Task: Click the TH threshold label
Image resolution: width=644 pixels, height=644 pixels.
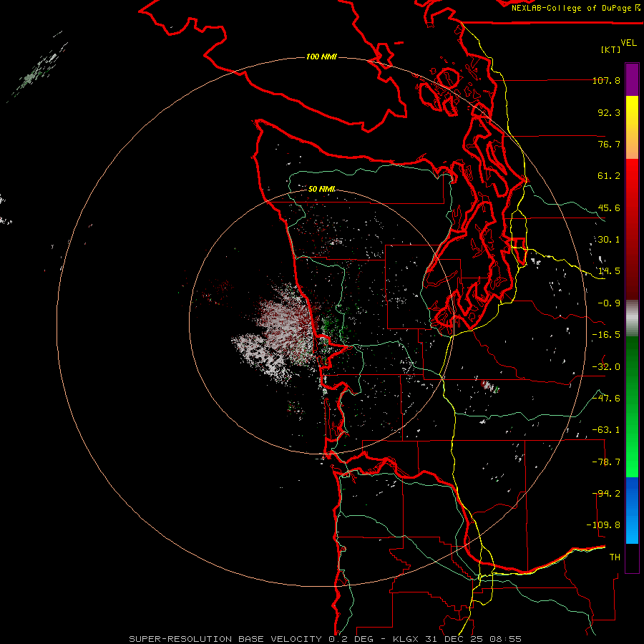Action: point(615,557)
